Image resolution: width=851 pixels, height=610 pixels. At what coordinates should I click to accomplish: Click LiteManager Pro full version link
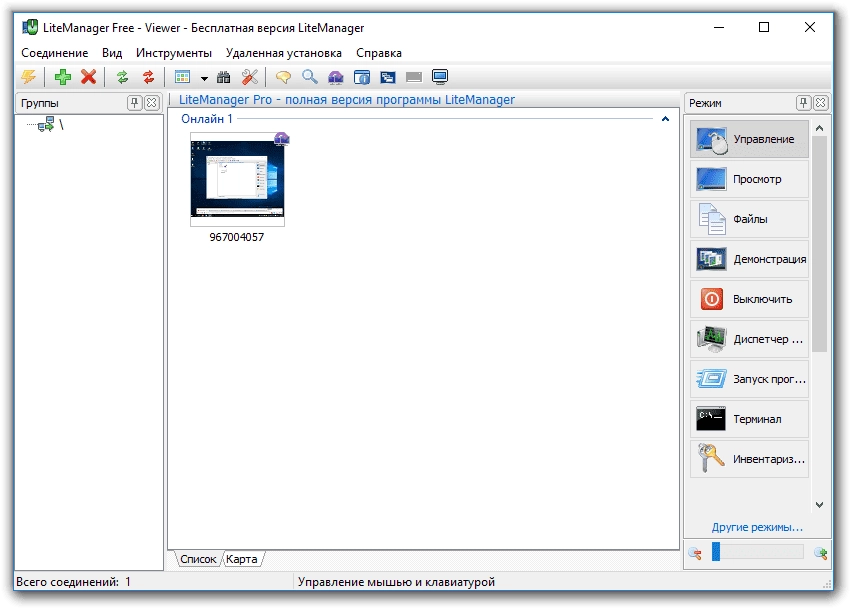click(347, 100)
